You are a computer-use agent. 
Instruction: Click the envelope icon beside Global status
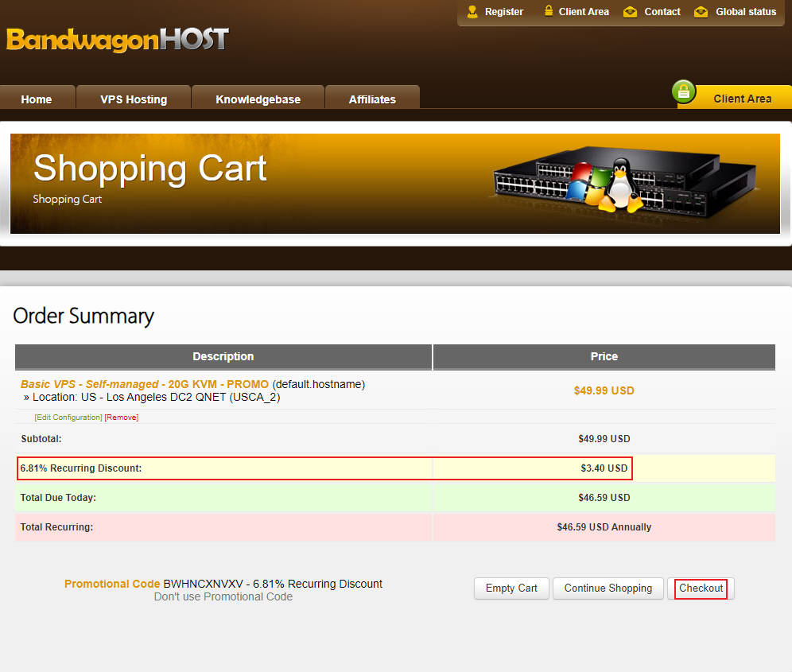[x=701, y=12]
